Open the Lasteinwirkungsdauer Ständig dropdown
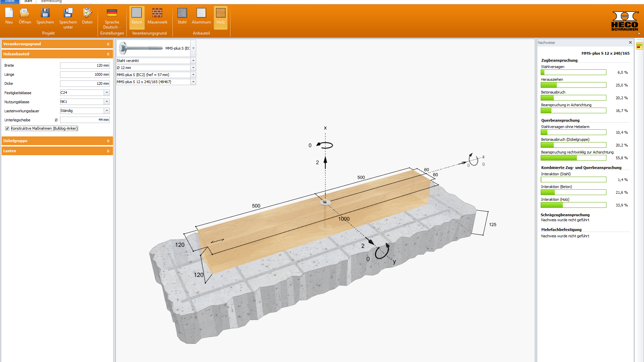The height and width of the screenshot is (362, 644). [107, 111]
